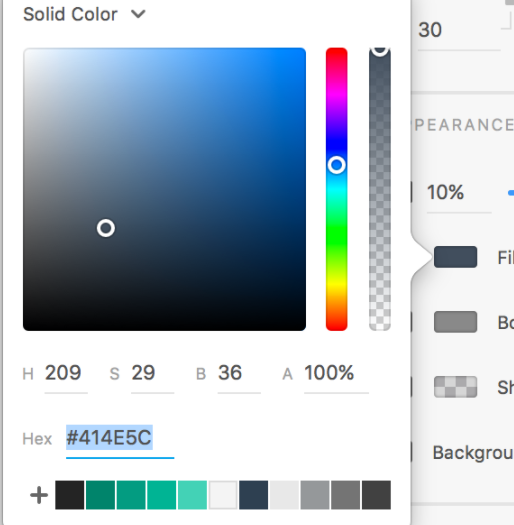Select the light mint saved swatch
Screen dimensions: 514x525
tap(192, 495)
